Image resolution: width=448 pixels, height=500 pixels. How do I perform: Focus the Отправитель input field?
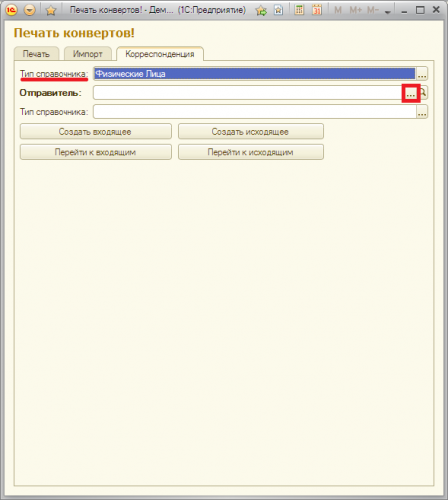[x=249, y=93]
